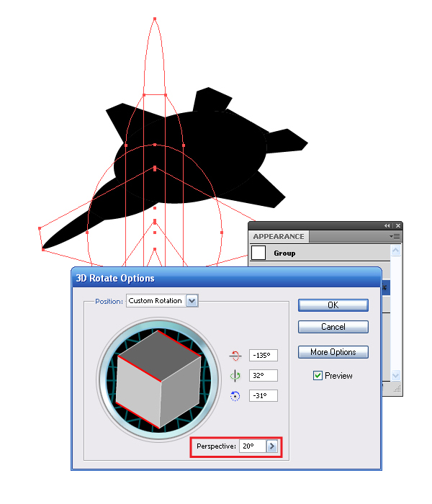This screenshot has height=504, width=432.
Task: Toggle the Preview checkbox
Action: [x=318, y=375]
